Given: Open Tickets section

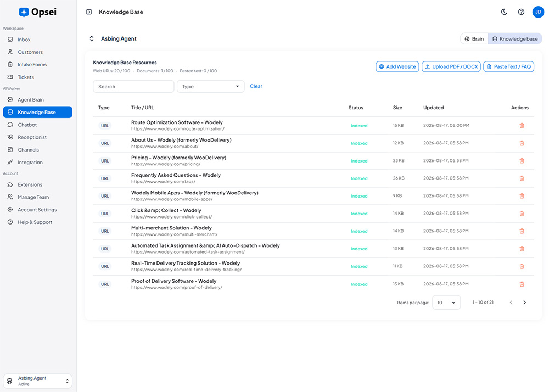Looking at the screenshot, I should (37, 77).
